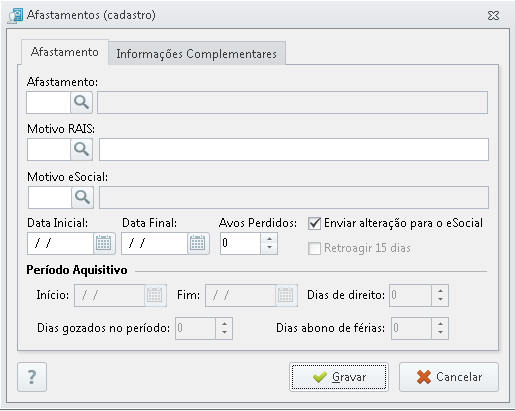Increase Dias de direito value
The width and height of the screenshot is (515, 411).
440,291
